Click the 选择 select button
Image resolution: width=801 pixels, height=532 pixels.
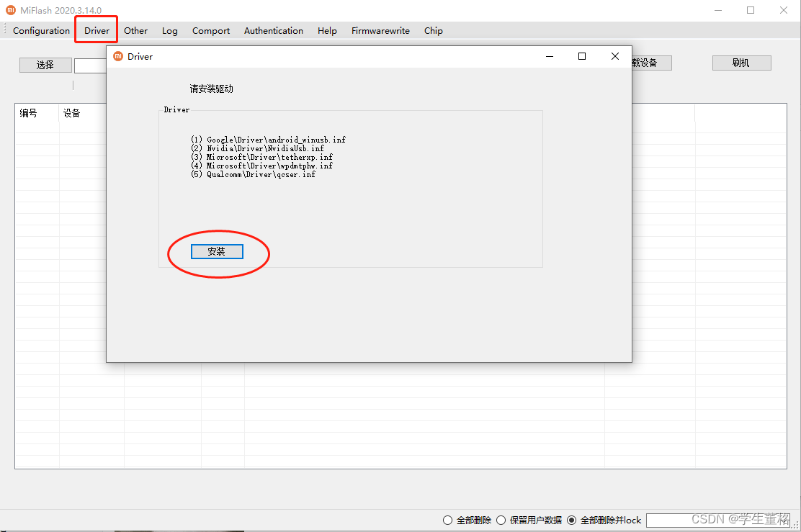[x=45, y=65]
